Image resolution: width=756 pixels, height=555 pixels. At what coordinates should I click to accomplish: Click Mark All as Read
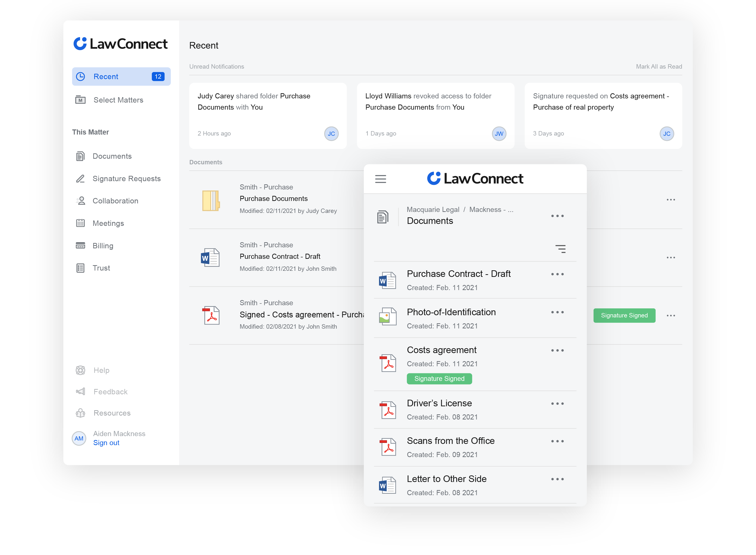[659, 66]
